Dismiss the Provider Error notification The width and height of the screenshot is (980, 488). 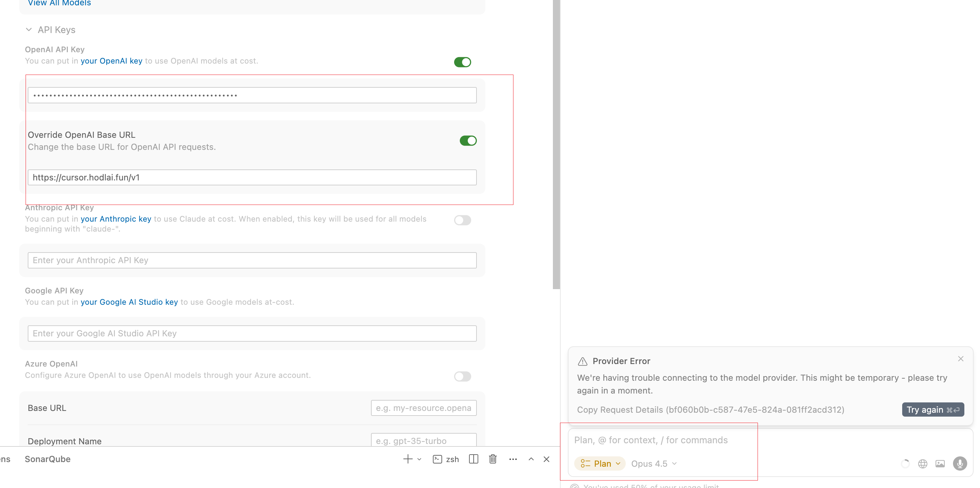tap(960, 359)
